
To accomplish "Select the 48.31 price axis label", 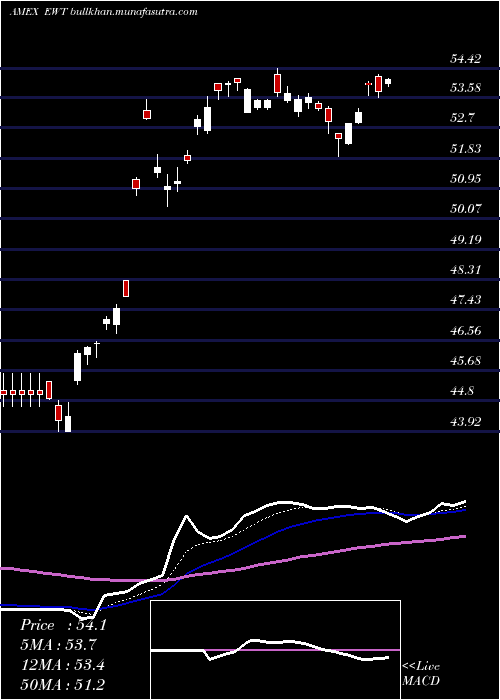I will pos(466,270).
